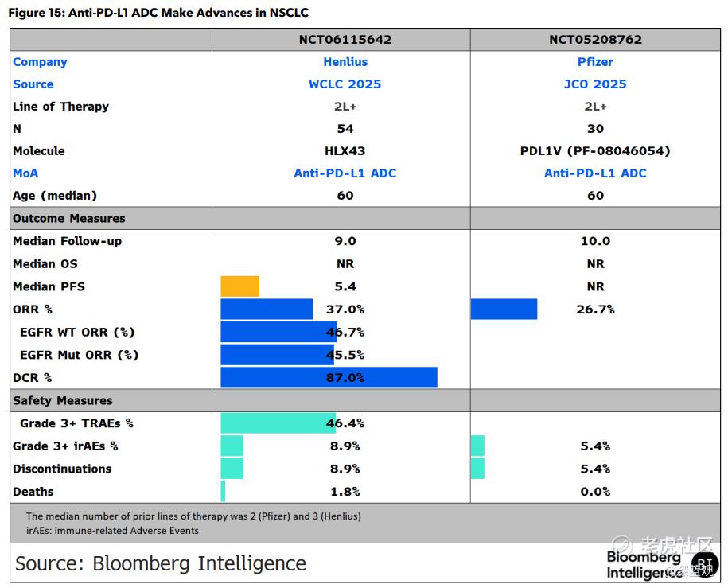Open the Pfizer company link
This screenshot has height=588, width=728.
click(x=595, y=62)
